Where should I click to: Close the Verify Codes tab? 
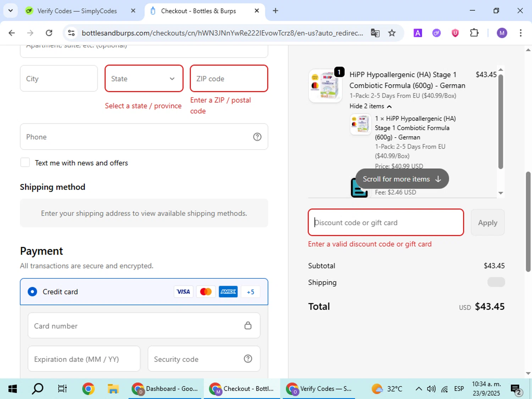(133, 11)
